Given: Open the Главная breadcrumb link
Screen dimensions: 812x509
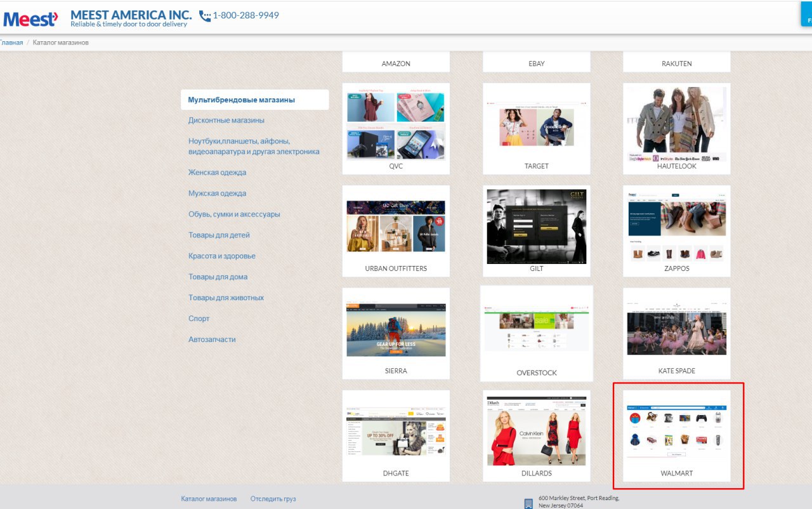Looking at the screenshot, I should [x=11, y=43].
